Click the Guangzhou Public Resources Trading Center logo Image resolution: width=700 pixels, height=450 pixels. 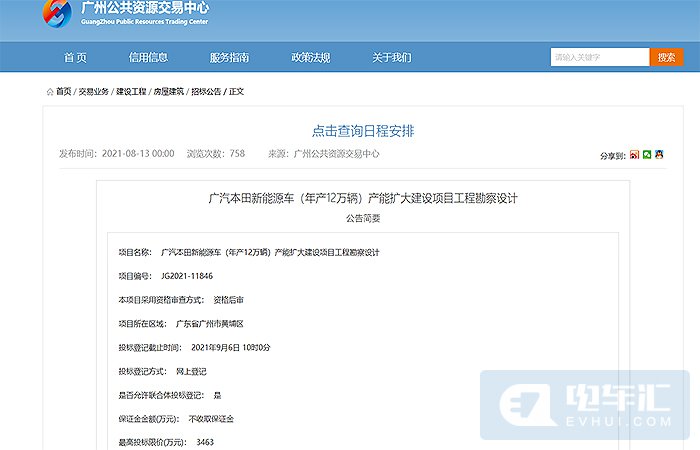(x=57, y=13)
